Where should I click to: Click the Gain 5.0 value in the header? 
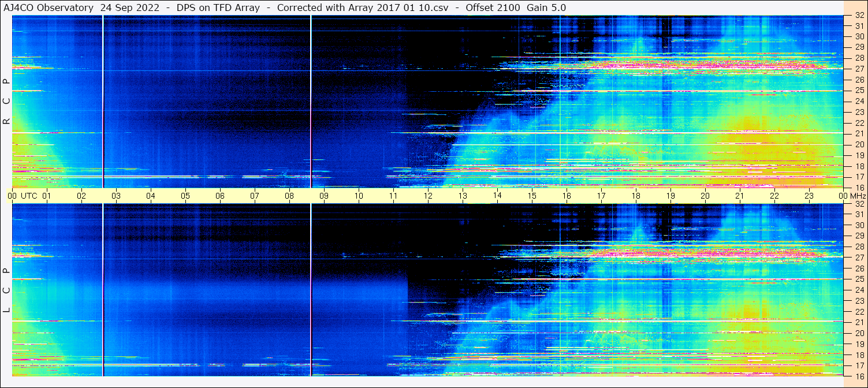546,8
